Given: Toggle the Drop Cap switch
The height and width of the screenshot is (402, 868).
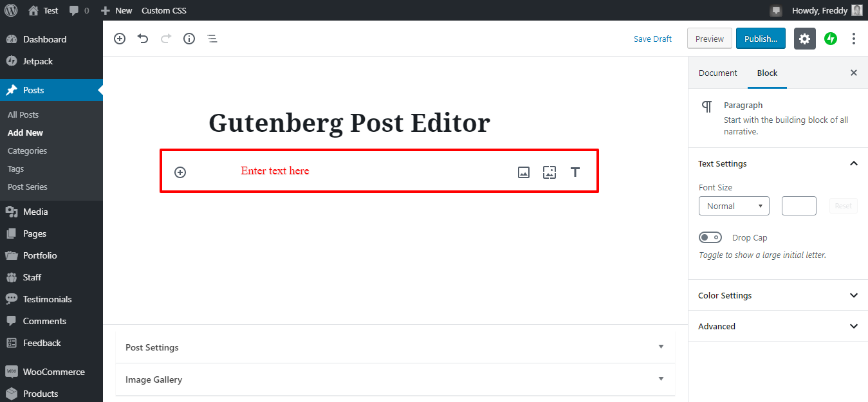Looking at the screenshot, I should point(710,238).
